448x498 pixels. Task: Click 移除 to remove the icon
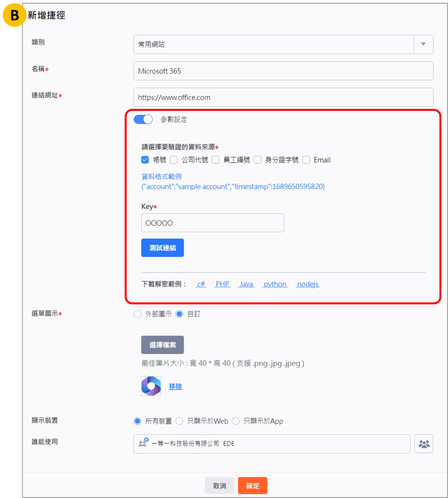(x=175, y=386)
